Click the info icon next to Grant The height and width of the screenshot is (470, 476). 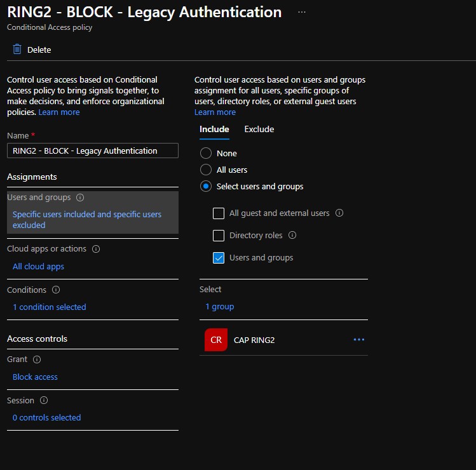click(37, 359)
